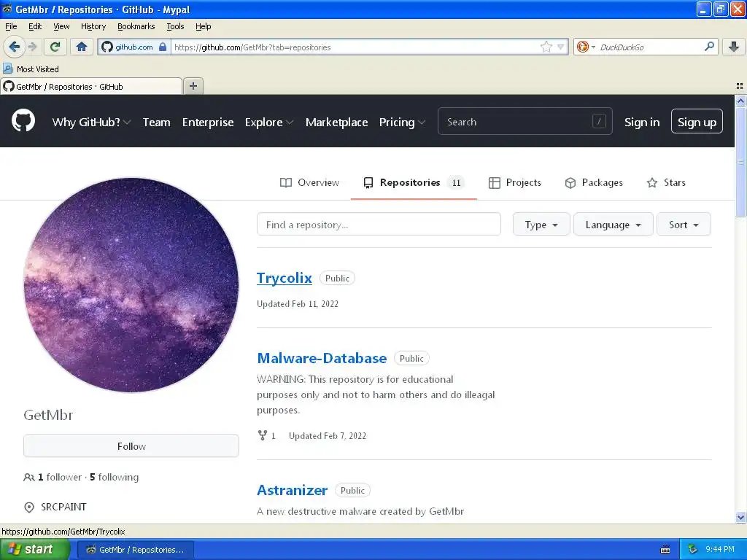
Task: Open the Packages tab
Action: click(594, 182)
